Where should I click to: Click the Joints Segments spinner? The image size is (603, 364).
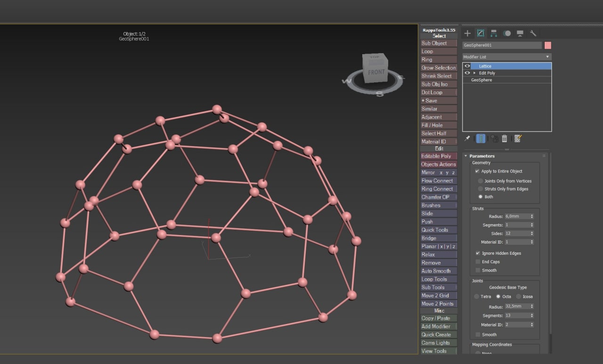pos(532,315)
